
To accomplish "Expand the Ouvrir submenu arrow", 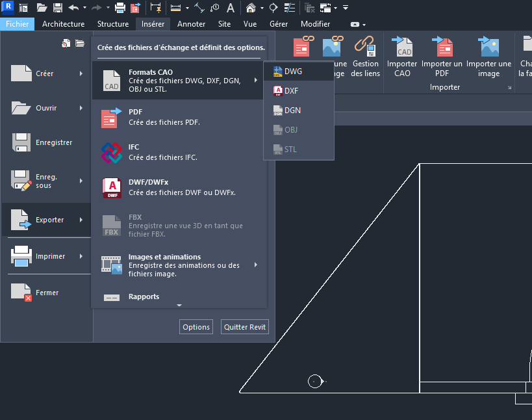I will tap(81, 108).
